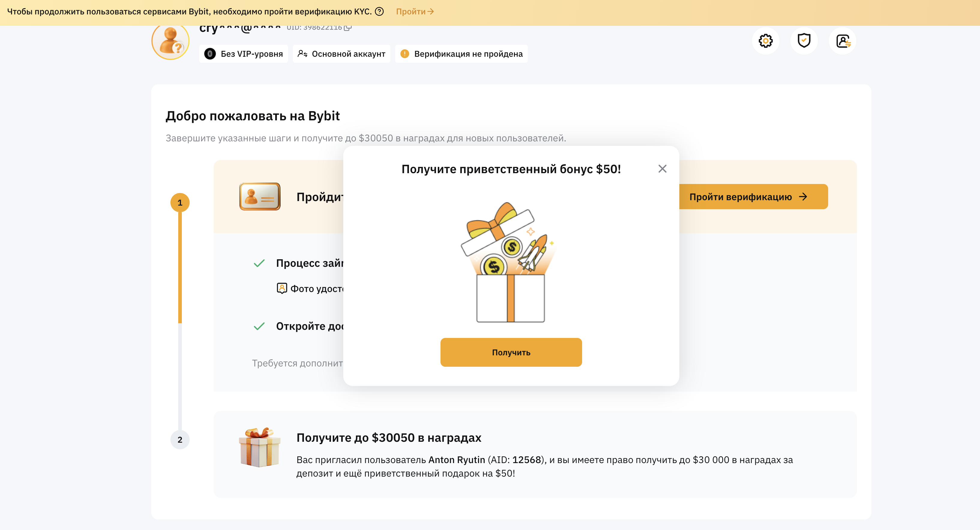The width and height of the screenshot is (980, 530).
Task: Click the KYC help question-mark icon
Action: (379, 11)
